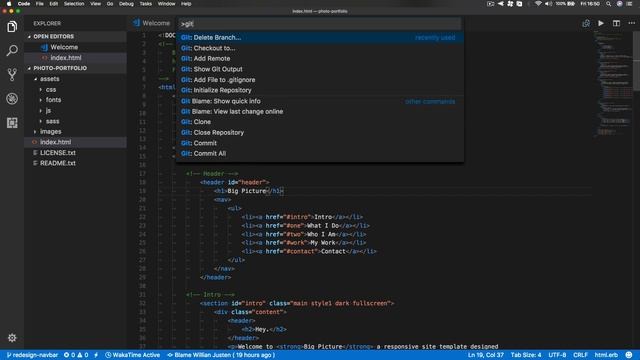Viewport: 640px width, 360px height.
Task: Split the editor with the split icon
Action: 616,23
